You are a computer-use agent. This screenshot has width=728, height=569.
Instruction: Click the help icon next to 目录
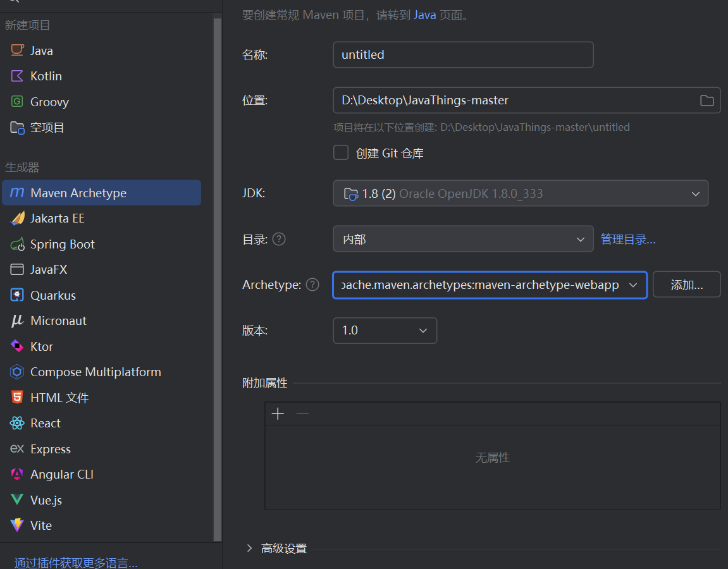[279, 239]
